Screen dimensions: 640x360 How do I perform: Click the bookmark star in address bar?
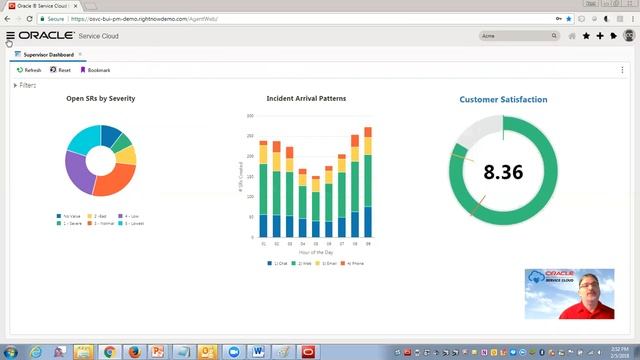coord(569,19)
